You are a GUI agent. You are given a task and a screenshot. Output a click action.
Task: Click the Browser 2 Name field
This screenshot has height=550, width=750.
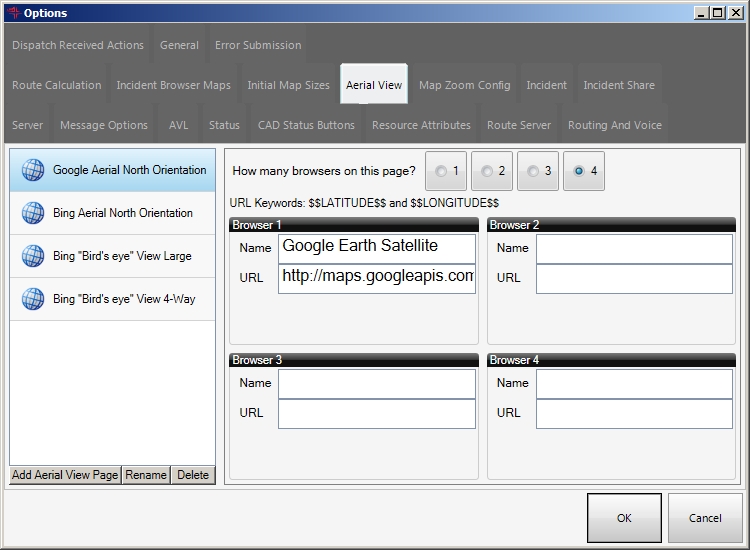coord(634,248)
